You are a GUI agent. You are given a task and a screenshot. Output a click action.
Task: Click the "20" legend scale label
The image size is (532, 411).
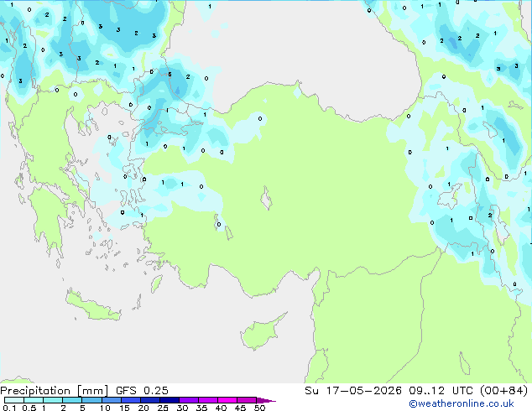143,408
